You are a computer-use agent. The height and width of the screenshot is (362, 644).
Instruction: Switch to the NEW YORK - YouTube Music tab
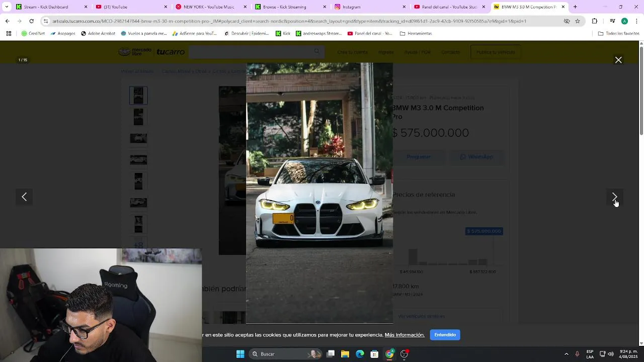pos(210,7)
